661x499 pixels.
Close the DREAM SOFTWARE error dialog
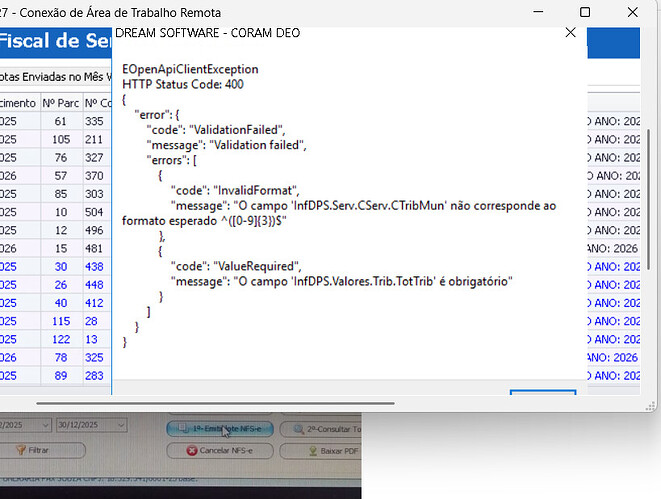pyautogui.click(x=570, y=32)
